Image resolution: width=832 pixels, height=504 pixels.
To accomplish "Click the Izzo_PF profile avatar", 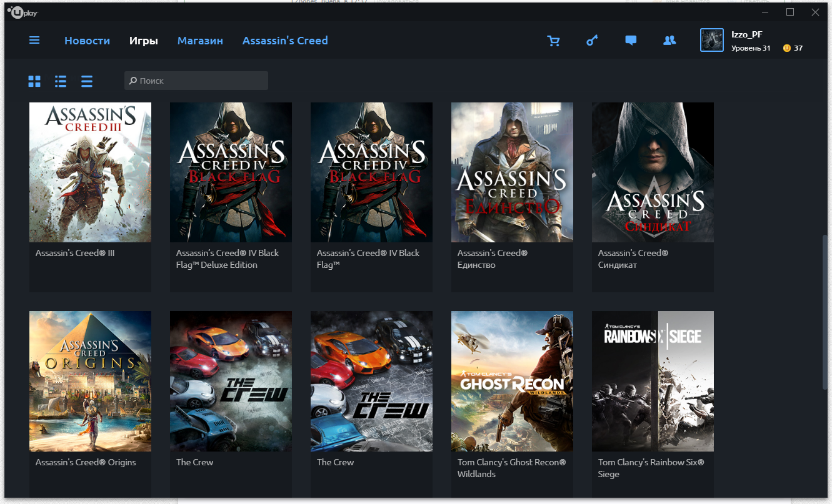I will (x=712, y=40).
